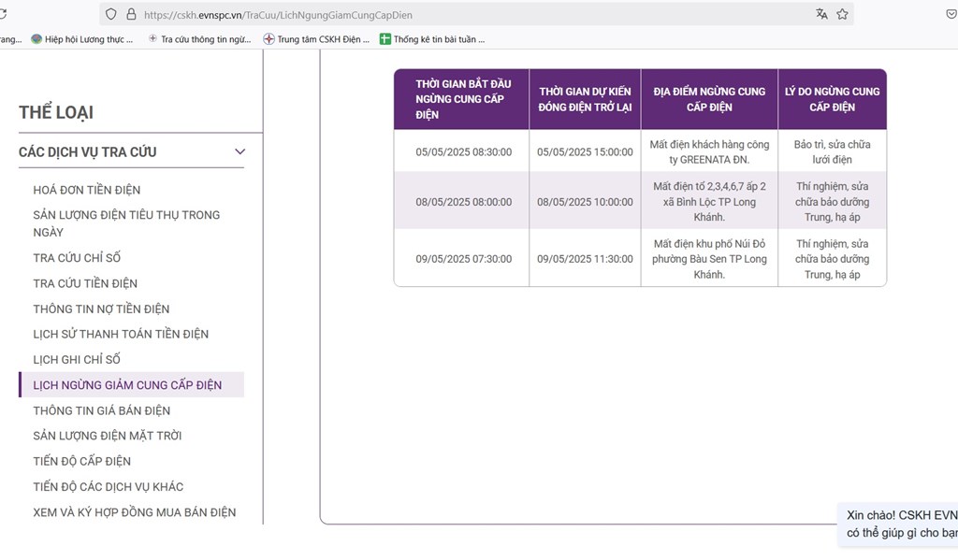Open the CSKH EVN chat greeting popup
This screenshot has width=958, height=560.
(x=900, y=524)
